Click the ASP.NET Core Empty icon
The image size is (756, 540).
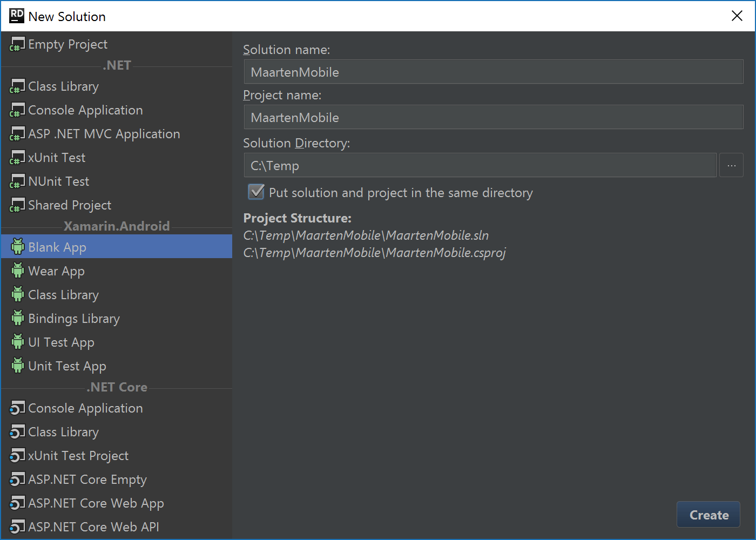[17, 480]
